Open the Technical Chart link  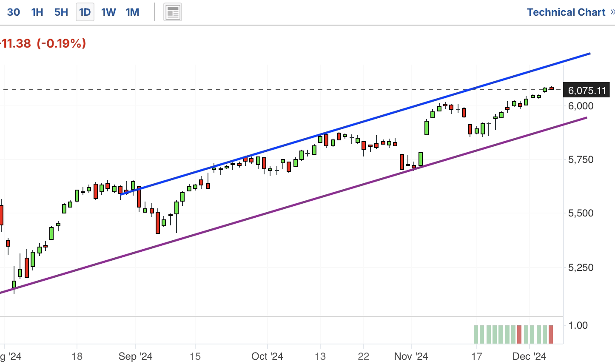pyautogui.click(x=566, y=12)
